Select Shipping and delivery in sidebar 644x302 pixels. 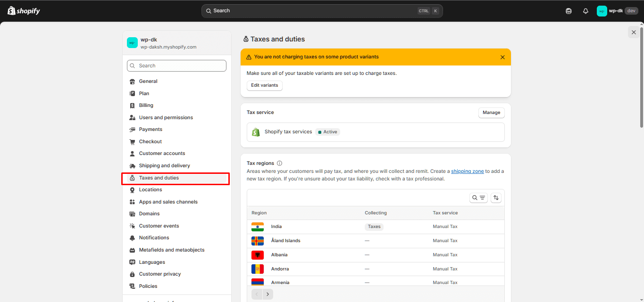[164, 166]
